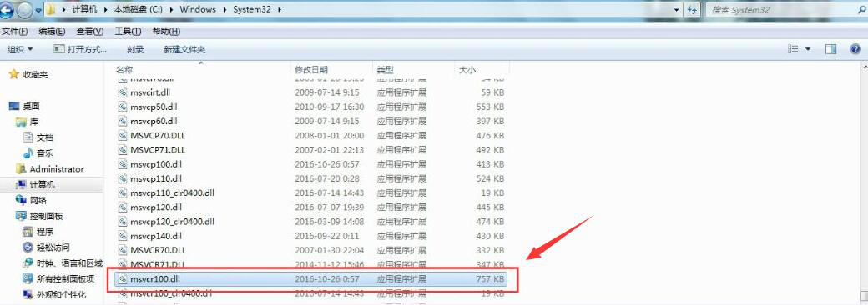This screenshot has width=868, height=305.
Task: Click the 打开方式... toolbar button
Action: 80,49
